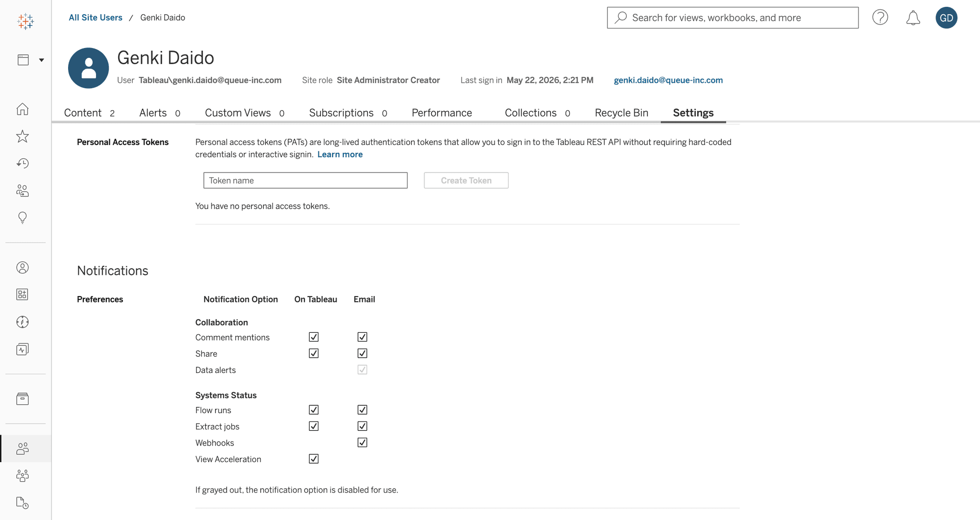The height and width of the screenshot is (520, 980).
Task: Open the Users icon in sidebar
Action: coord(23,448)
